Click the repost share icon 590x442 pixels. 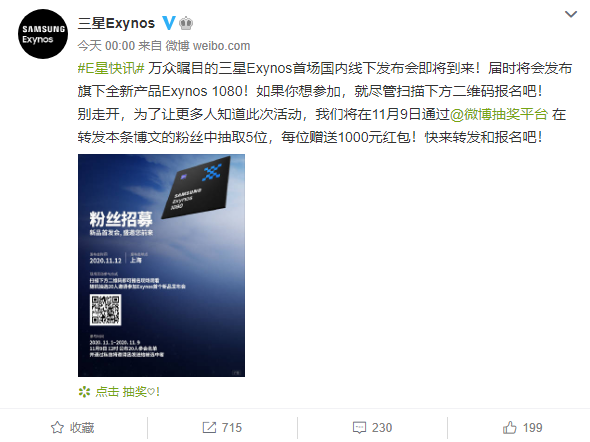[x=209, y=427]
